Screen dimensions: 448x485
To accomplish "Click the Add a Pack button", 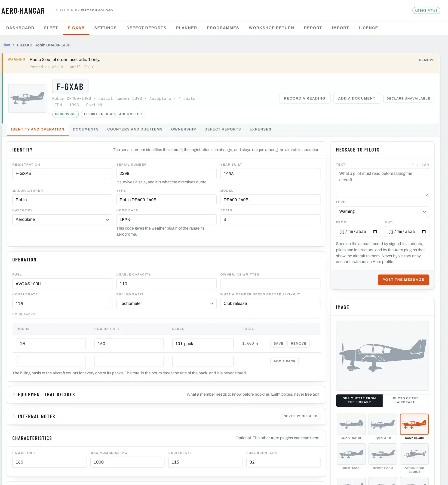I will click(x=284, y=361).
